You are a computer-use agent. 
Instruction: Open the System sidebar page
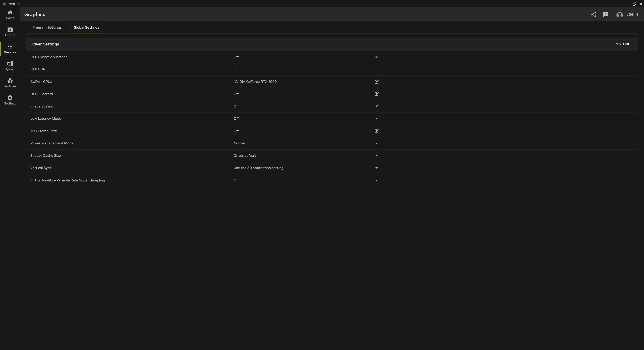[10, 66]
